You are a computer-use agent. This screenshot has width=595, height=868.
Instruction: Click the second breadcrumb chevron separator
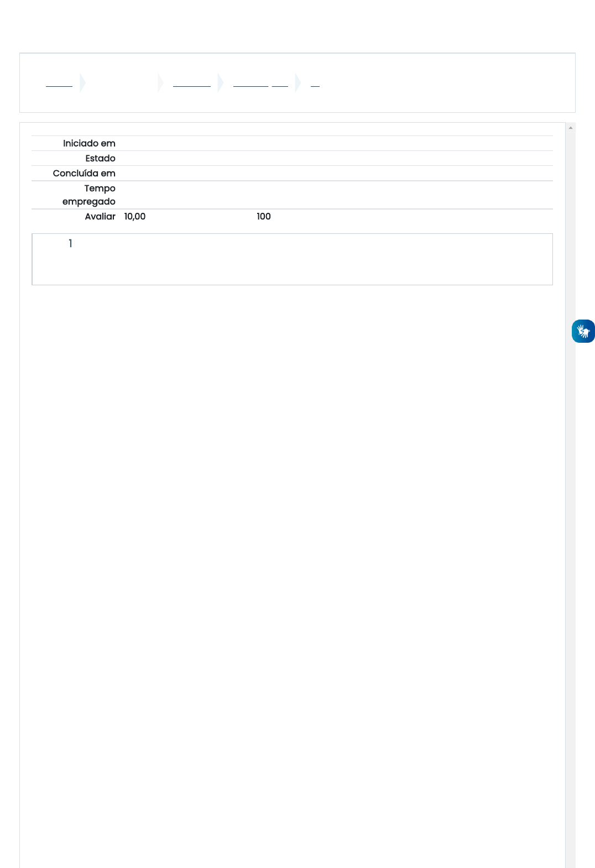(x=160, y=83)
